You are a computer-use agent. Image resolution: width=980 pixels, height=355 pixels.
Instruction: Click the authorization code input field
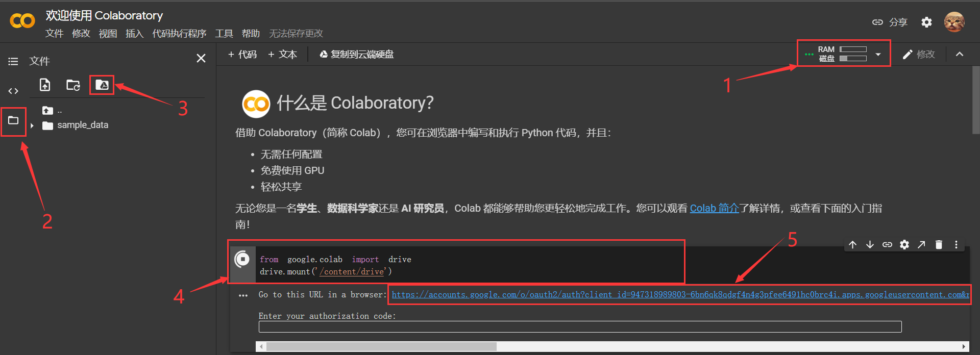[x=580, y=326]
